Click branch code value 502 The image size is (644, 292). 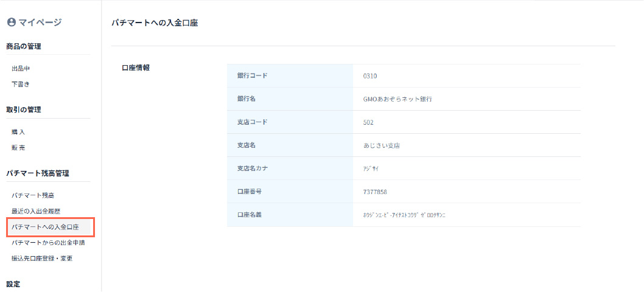[368, 122]
